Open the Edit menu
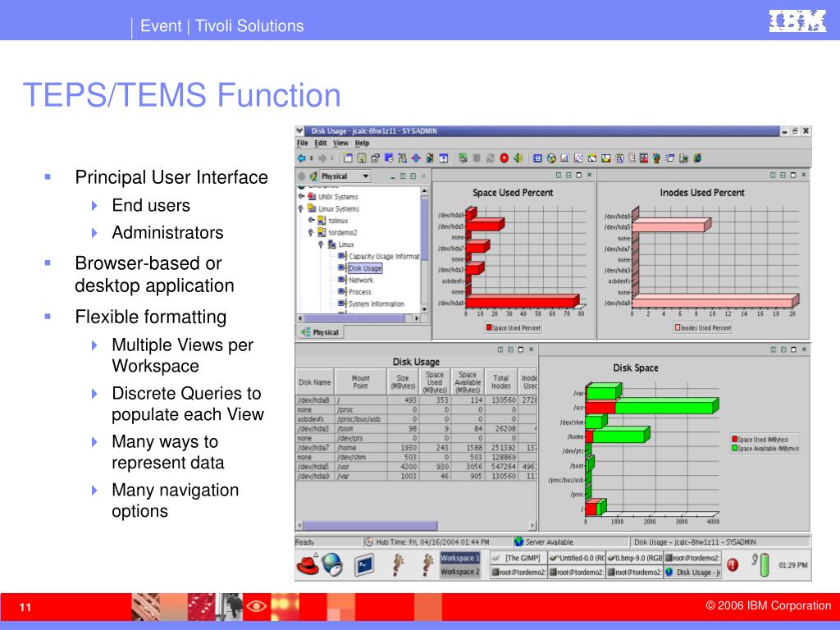This screenshot has width=840, height=630. point(321,143)
